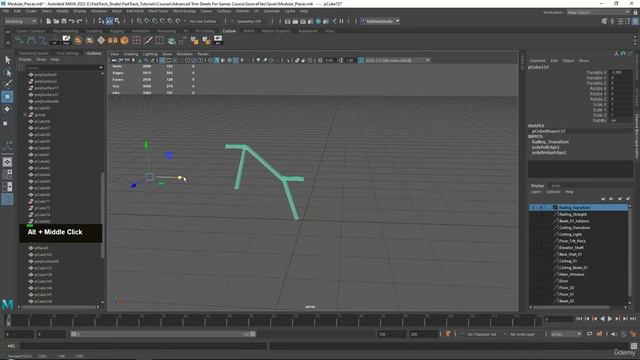The width and height of the screenshot is (640, 360).
Task: Toggle visibility box of Railing_Transition layer
Action: pos(533,207)
